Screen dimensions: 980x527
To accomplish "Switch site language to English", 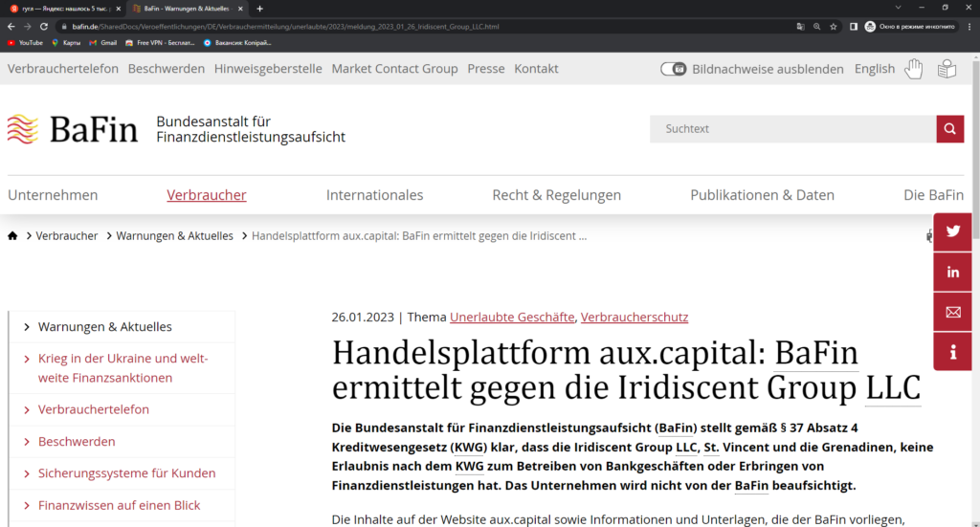I will (x=875, y=69).
